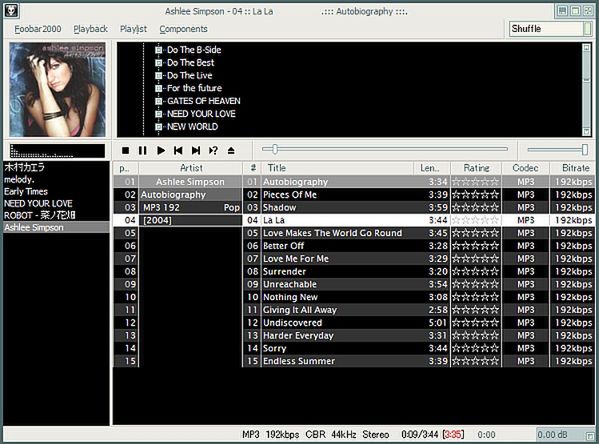The height and width of the screenshot is (444, 599).
Task: Select track Undiscovered
Action: [354, 323]
